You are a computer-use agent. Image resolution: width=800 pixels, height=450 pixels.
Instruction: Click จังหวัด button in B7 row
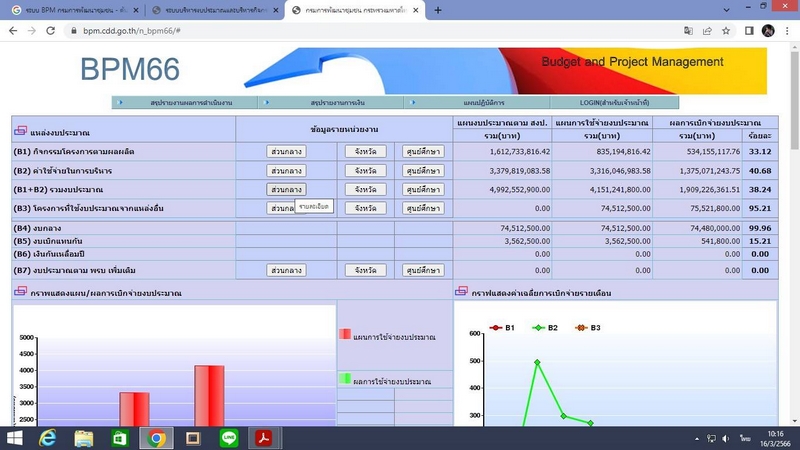365,270
